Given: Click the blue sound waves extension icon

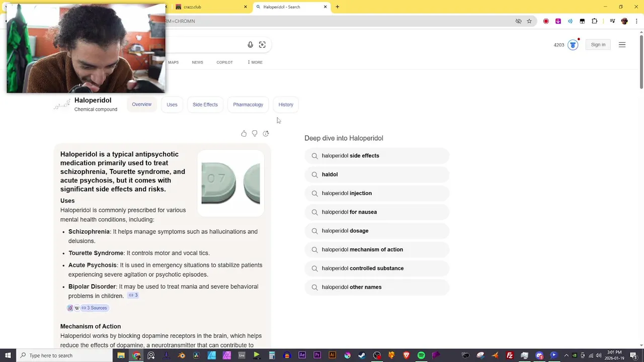Looking at the screenshot, I should click(x=570, y=21).
